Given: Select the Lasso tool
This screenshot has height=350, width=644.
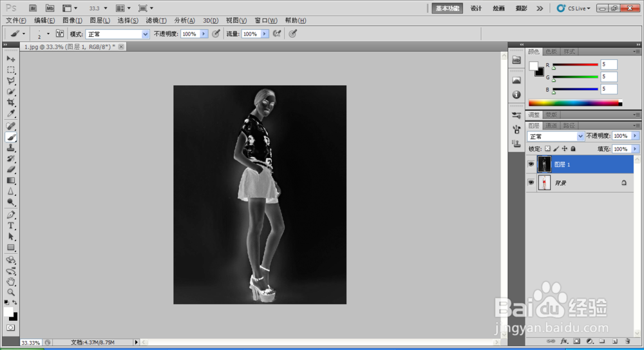Looking at the screenshot, I should [x=11, y=81].
